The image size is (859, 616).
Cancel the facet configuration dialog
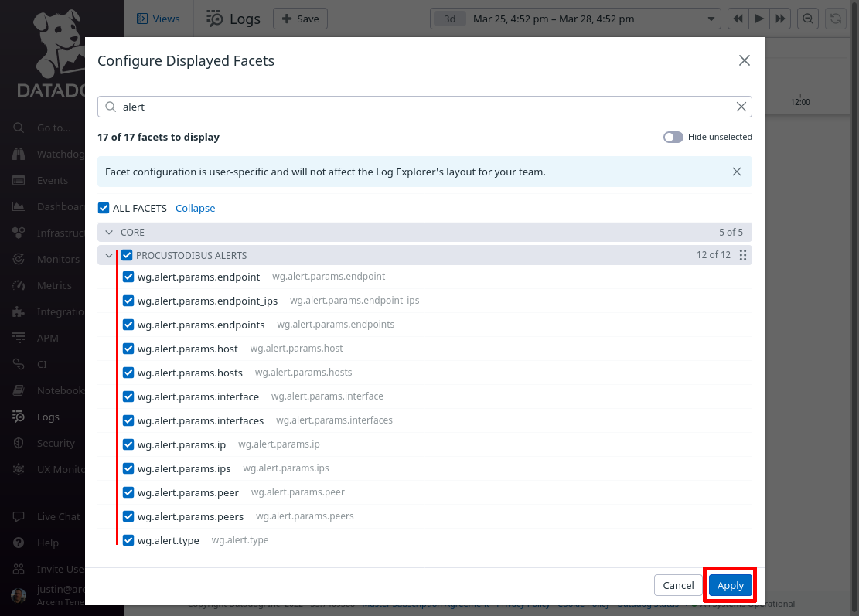678,585
